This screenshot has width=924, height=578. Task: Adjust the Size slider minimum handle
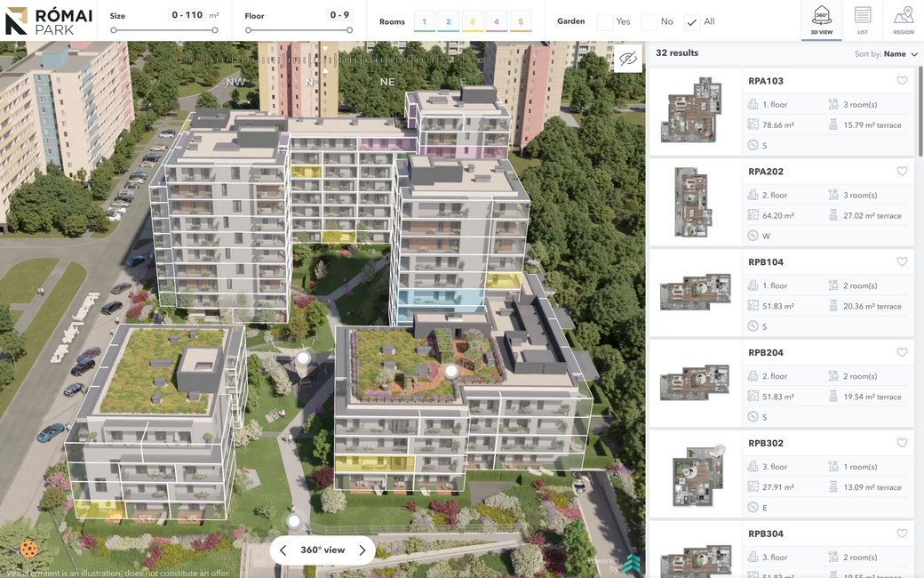[x=113, y=30]
